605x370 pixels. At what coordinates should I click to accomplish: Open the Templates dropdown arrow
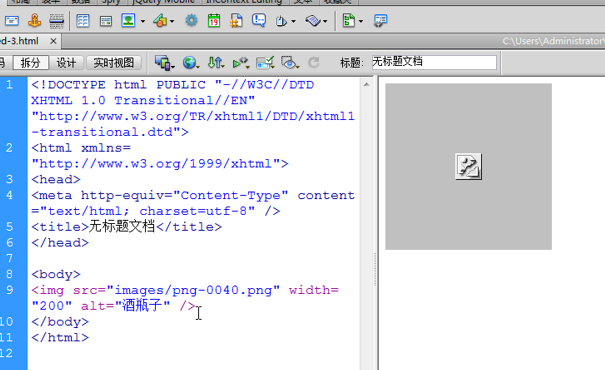coord(361,21)
